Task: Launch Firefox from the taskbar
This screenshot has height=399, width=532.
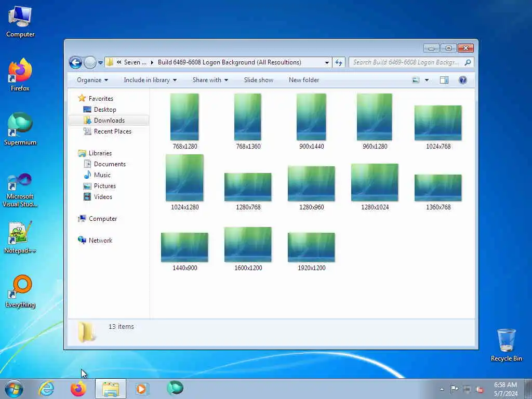Action: point(78,389)
